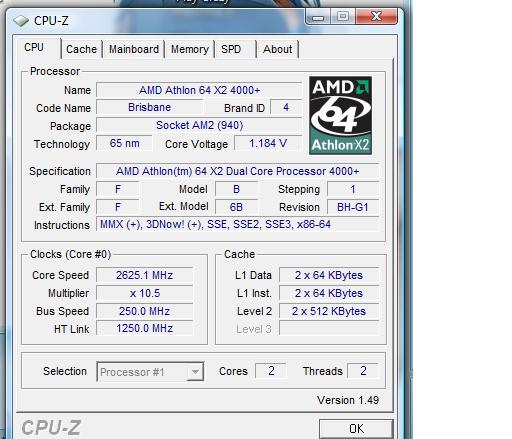Click the Revision value BH-G1
The width and height of the screenshot is (512, 439).
[353, 207]
